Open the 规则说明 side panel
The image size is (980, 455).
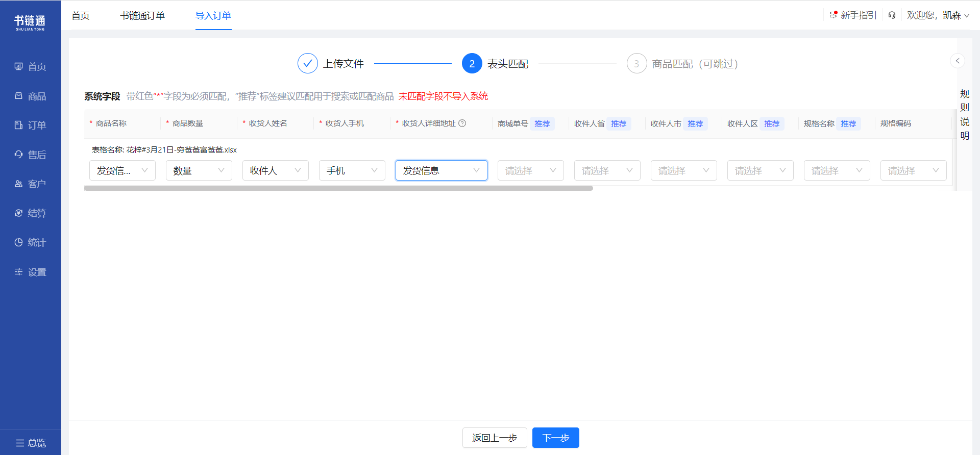[965, 115]
